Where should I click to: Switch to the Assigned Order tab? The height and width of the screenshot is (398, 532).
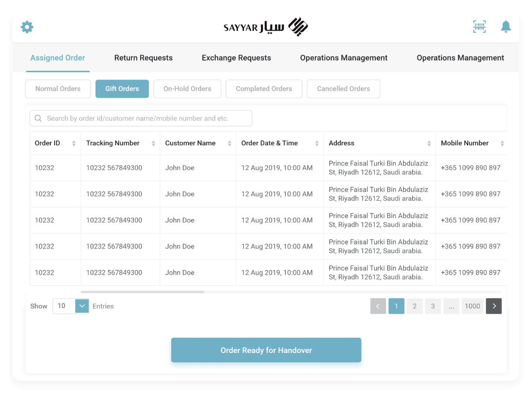click(58, 58)
